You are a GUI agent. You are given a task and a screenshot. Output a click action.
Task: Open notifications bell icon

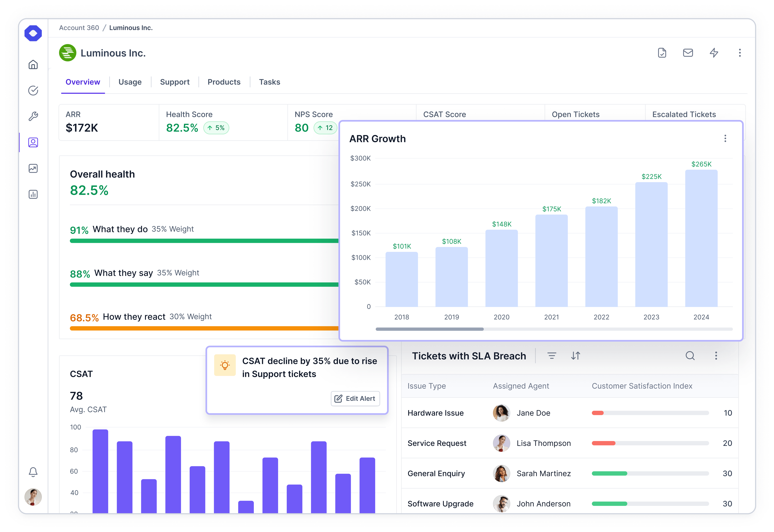[x=33, y=472]
